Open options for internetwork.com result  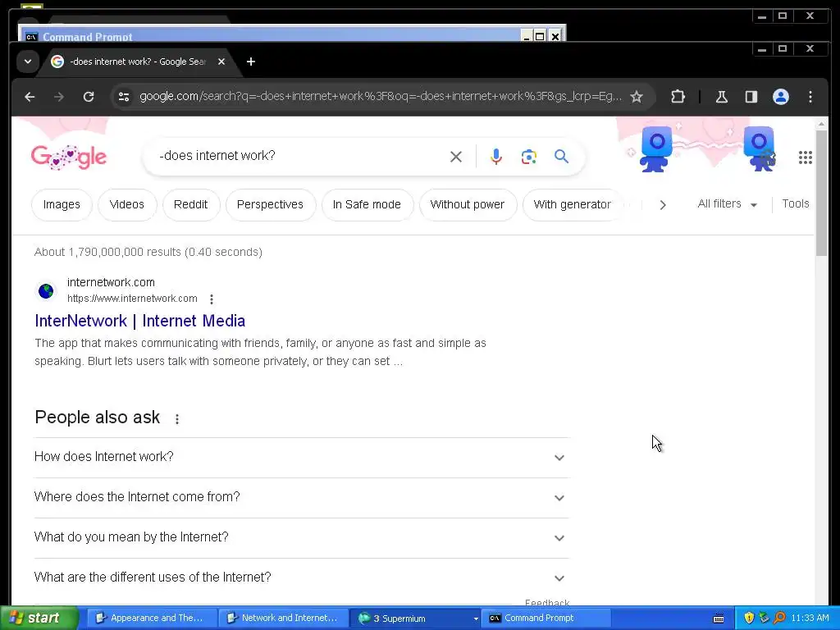pyautogui.click(x=212, y=299)
